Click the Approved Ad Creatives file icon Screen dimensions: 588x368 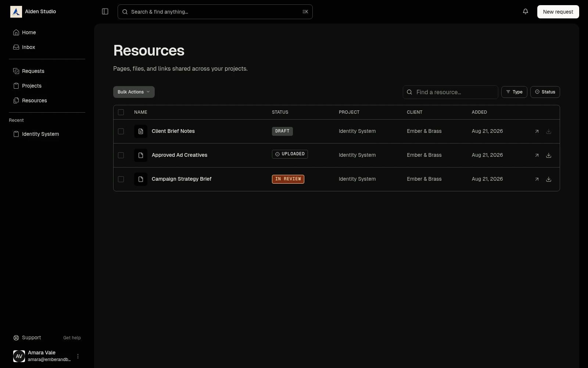point(141,155)
